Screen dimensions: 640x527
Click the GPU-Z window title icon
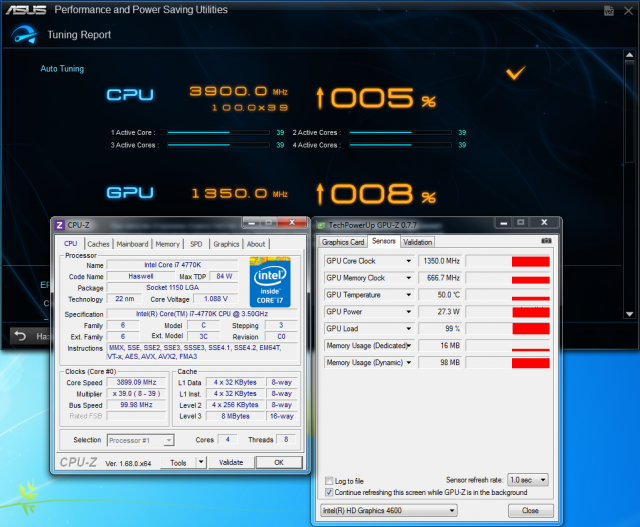tap(321, 225)
